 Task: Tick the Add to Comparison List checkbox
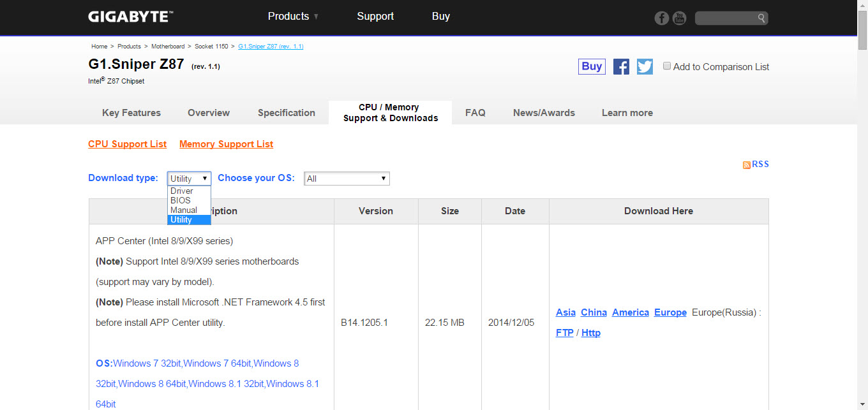[667, 66]
